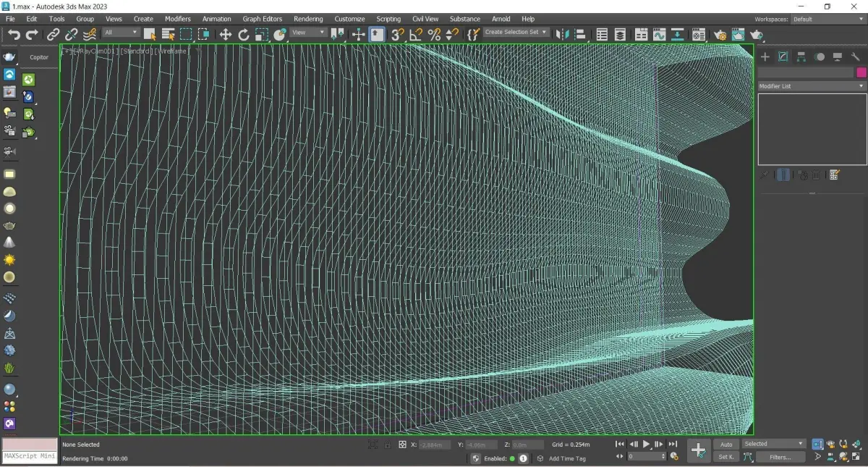Open the Rendered Frame Window

(x=738, y=34)
